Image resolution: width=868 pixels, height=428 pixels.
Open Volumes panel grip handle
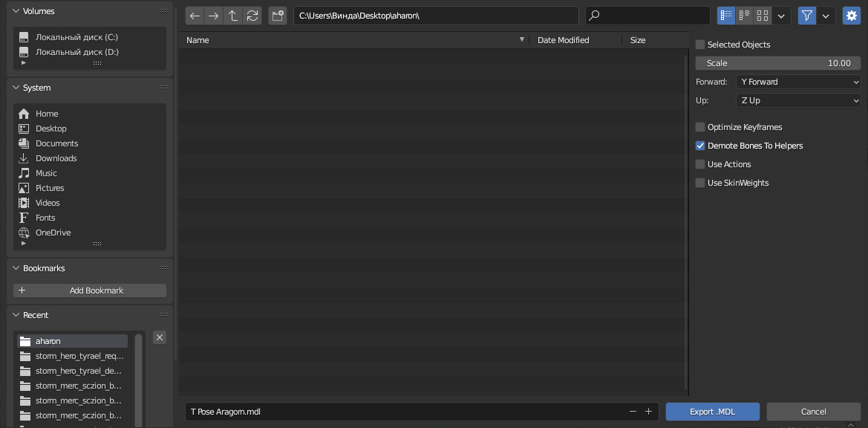tap(164, 11)
